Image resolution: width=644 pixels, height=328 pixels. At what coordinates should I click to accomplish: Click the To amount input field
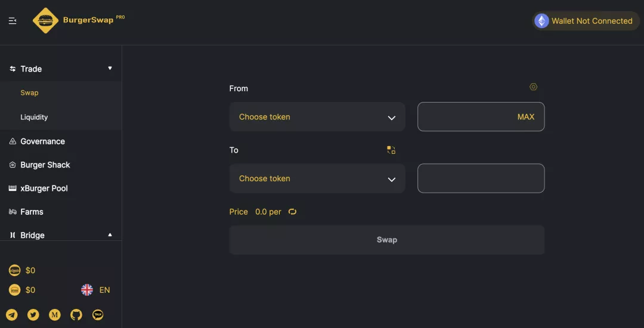click(481, 178)
